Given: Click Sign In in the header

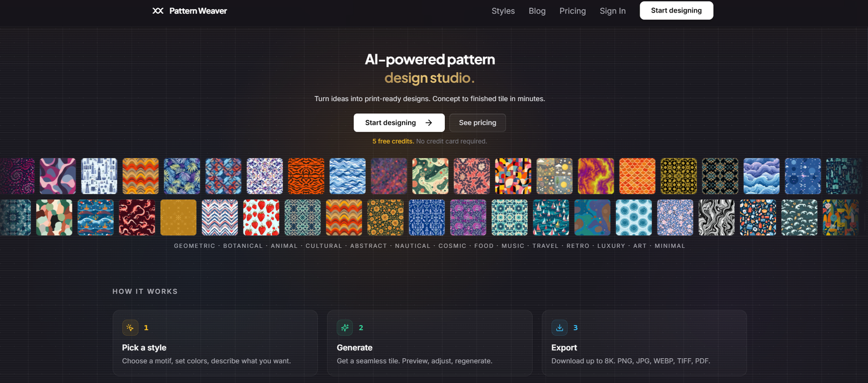Looking at the screenshot, I should (x=612, y=11).
